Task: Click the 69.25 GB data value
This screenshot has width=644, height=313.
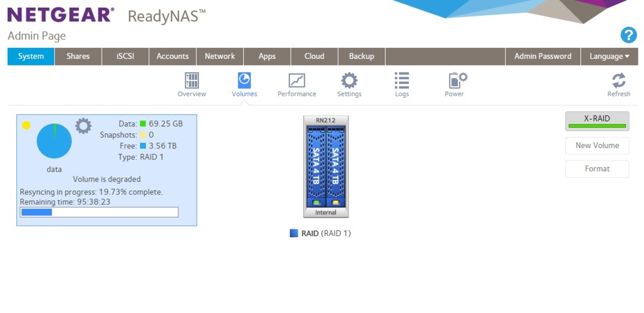Action: (166, 123)
